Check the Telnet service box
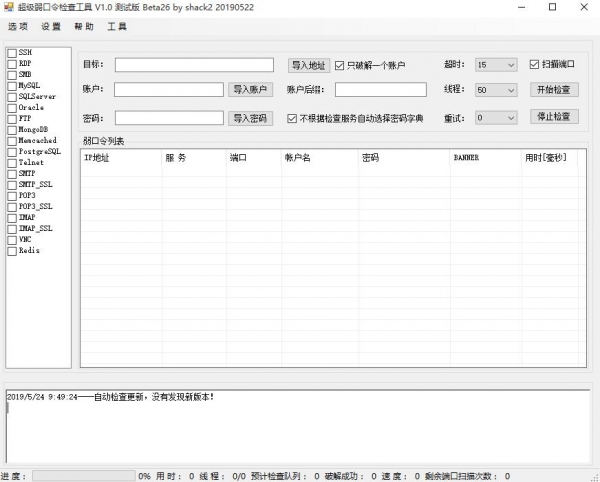This screenshot has height=482, width=600. 12,163
